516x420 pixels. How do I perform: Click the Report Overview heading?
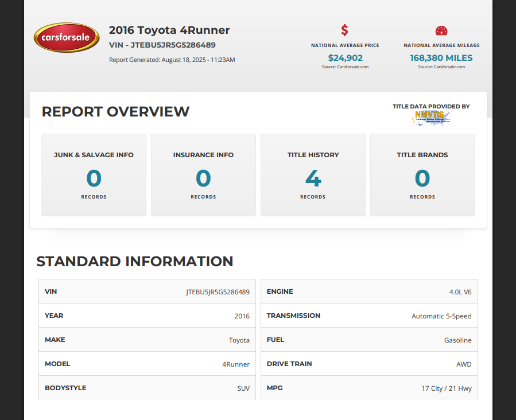(x=115, y=111)
